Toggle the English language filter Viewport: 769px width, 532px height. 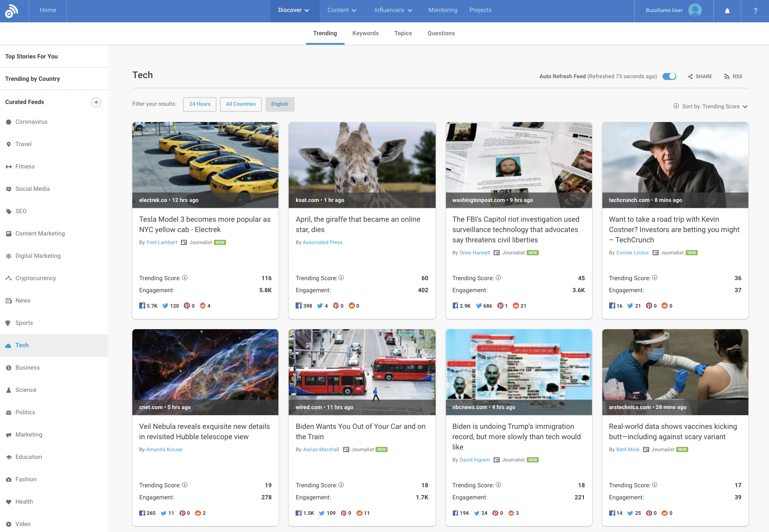coord(280,104)
